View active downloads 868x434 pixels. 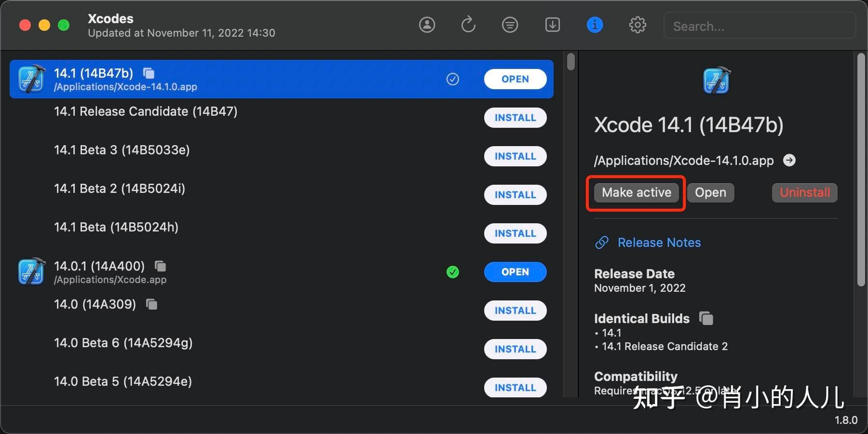pos(552,25)
